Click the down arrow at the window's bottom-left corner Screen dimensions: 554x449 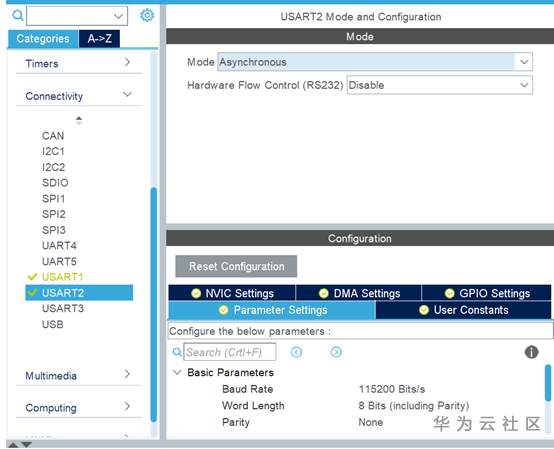(27, 444)
